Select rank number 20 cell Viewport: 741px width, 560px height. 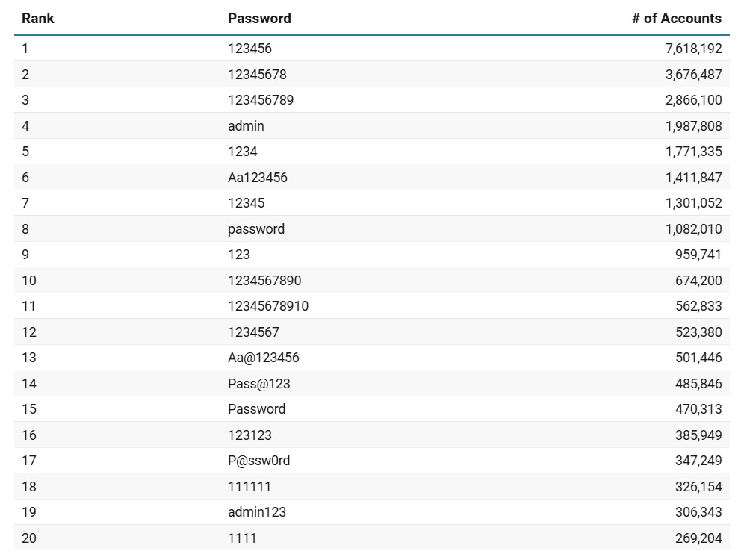tap(29, 538)
